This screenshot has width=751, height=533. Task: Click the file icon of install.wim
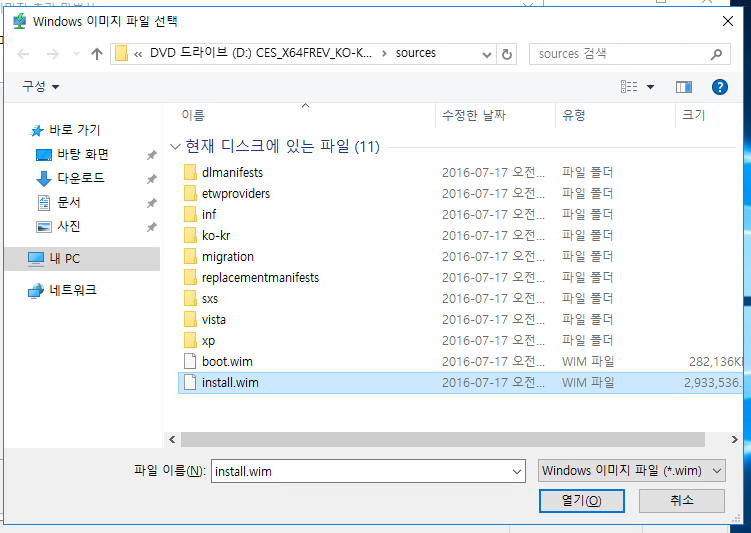[x=190, y=383]
